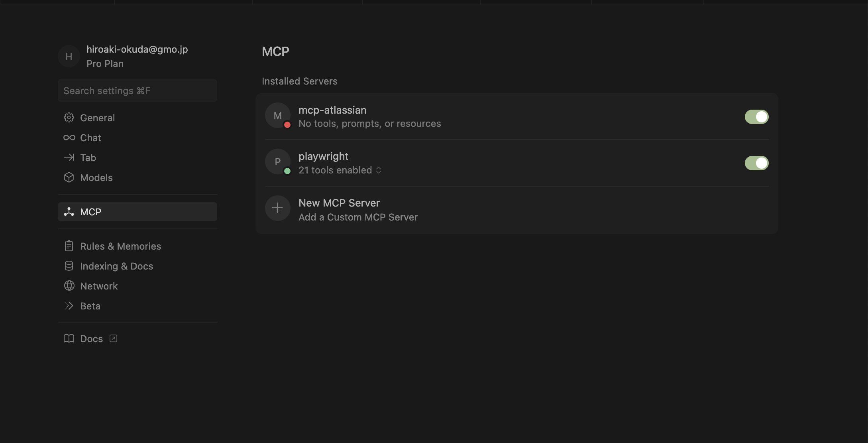Click the Installed Servers heading
This screenshot has height=443, width=868.
[x=299, y=81]
